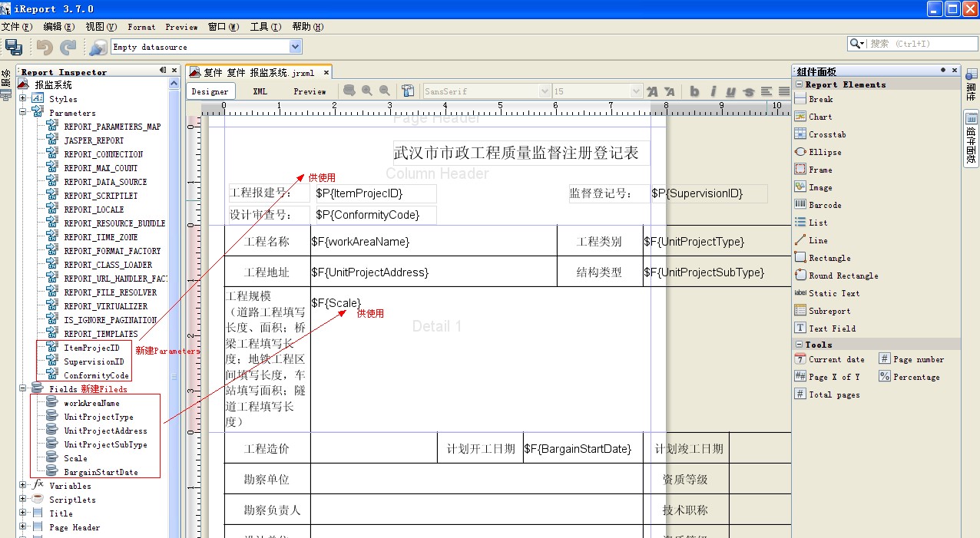Expand the Title band node
The height and width of the screenshot is (538, 980).
coord(23,513)
